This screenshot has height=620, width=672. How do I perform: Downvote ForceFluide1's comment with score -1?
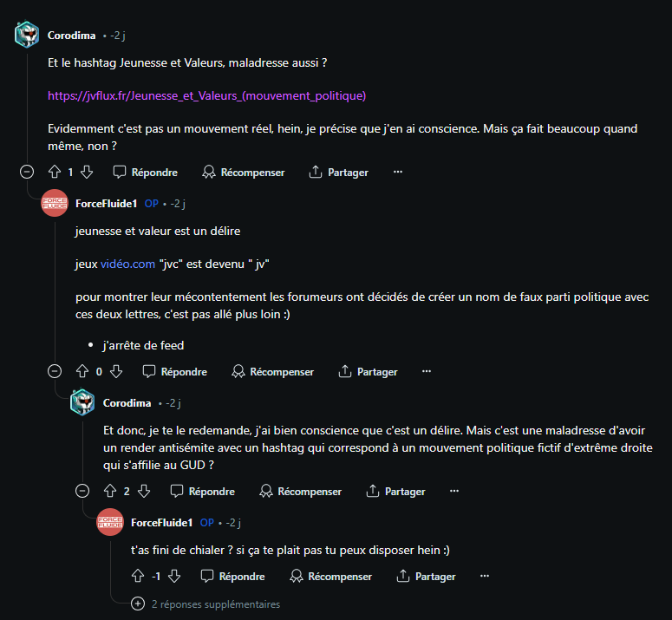174,576
